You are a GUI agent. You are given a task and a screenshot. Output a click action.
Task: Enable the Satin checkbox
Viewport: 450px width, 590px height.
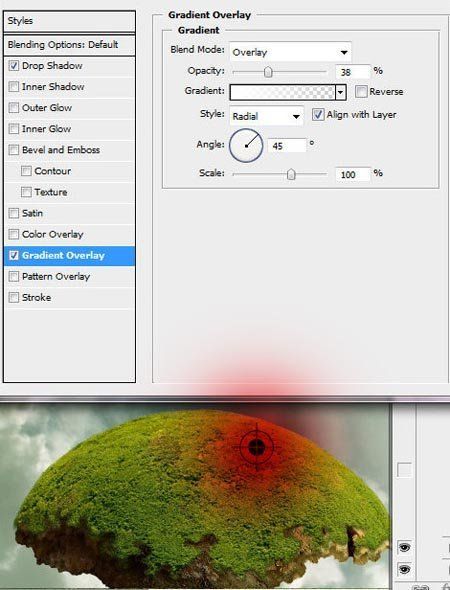click(14, 213)
